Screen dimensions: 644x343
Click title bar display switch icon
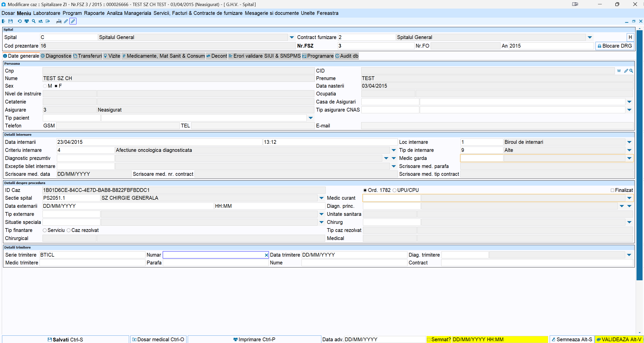point(575,4)
